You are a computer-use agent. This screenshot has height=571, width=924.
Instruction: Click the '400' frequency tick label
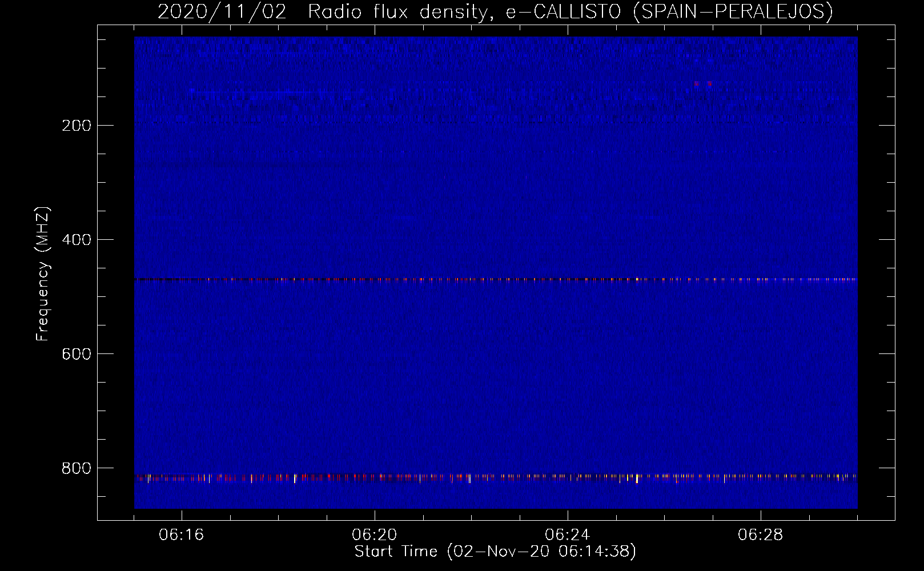click(x=77, y=240)
